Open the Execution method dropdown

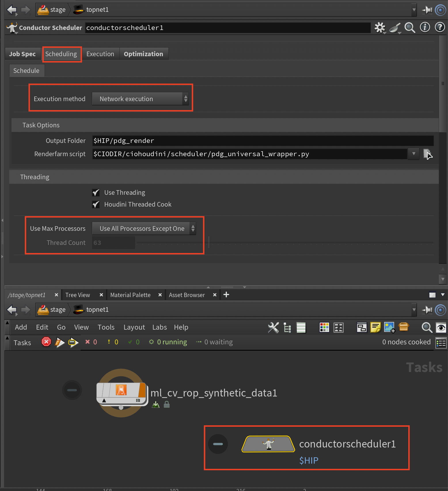coord(140,99)
